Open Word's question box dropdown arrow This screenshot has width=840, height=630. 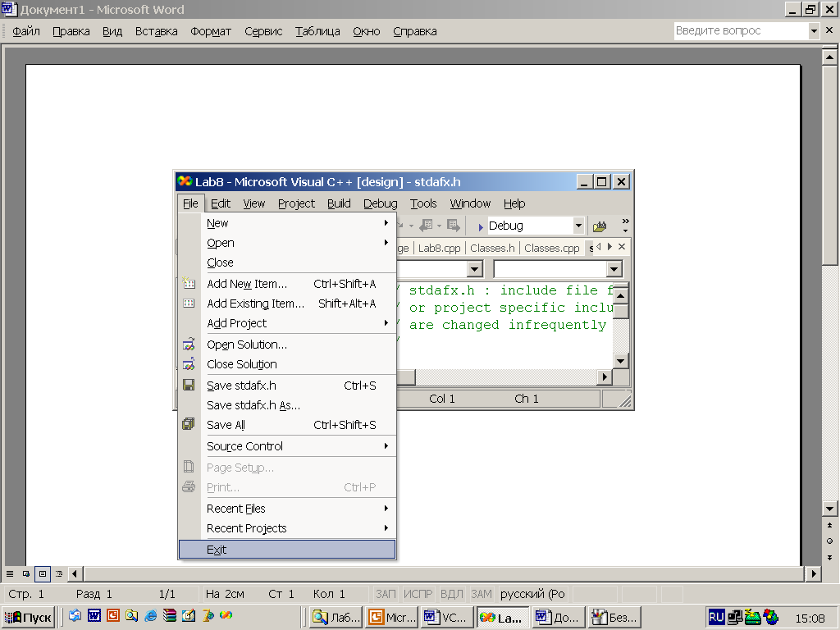pos(814,30)
